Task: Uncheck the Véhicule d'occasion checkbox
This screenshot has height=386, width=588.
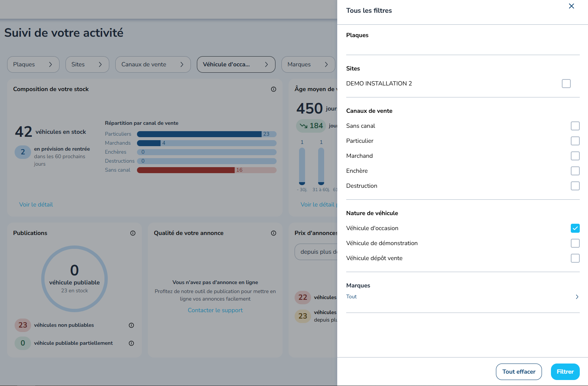Action: 575,228
